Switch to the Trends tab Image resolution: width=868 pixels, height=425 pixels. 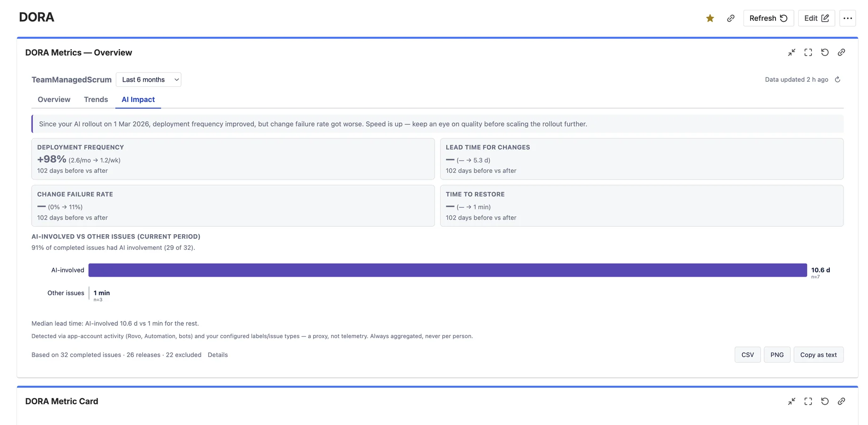coord(96,100)
